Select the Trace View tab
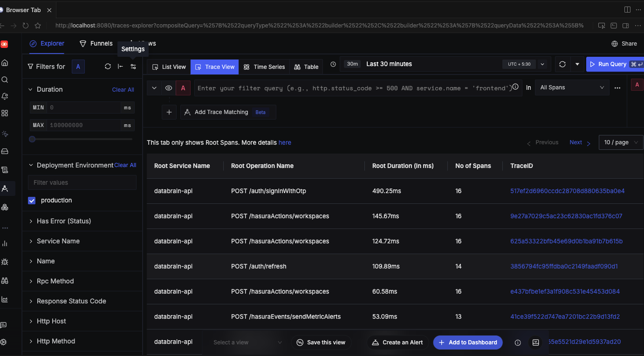Image resolution: width=644 pixels, height=356 pixels. click(214, 67)
